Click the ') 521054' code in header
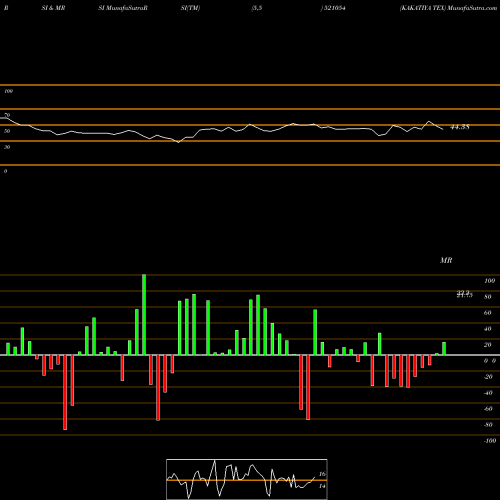Image resolution: width=500 pixels, height=500 pixels. point(333,8)
